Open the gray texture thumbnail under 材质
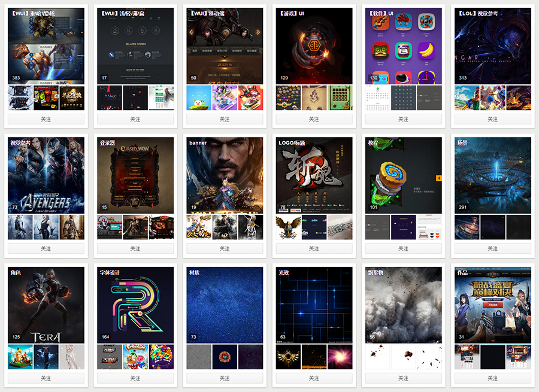This screenshot has height=392, width=539. tap(199, 357)
